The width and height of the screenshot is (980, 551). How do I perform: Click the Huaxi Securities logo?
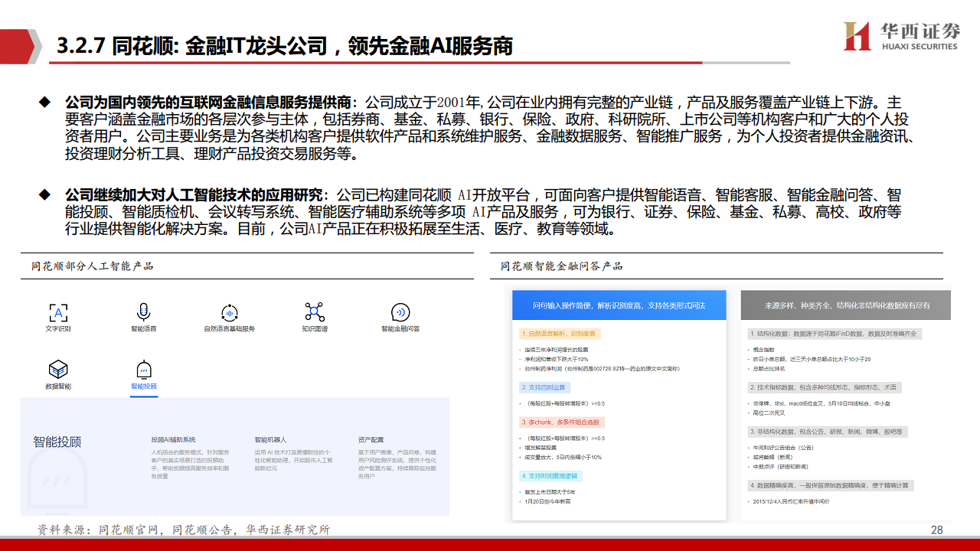[x=901, y=36]
